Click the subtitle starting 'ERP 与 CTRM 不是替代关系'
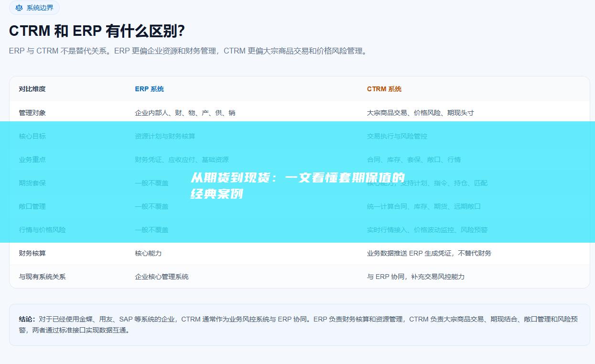 (x=189, y=51)
